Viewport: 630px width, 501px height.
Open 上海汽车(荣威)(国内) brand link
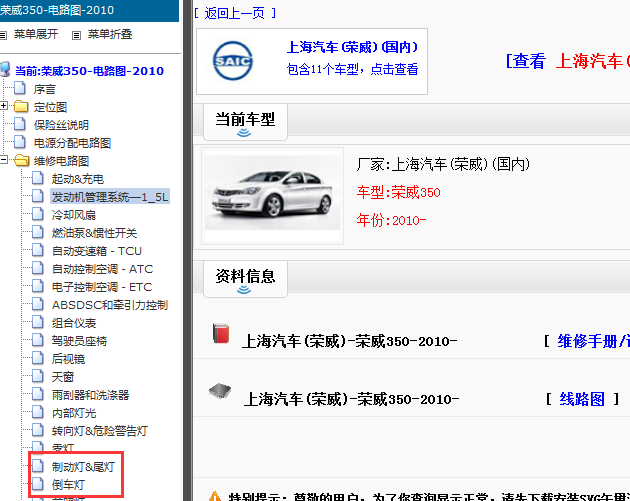[352, 47]
